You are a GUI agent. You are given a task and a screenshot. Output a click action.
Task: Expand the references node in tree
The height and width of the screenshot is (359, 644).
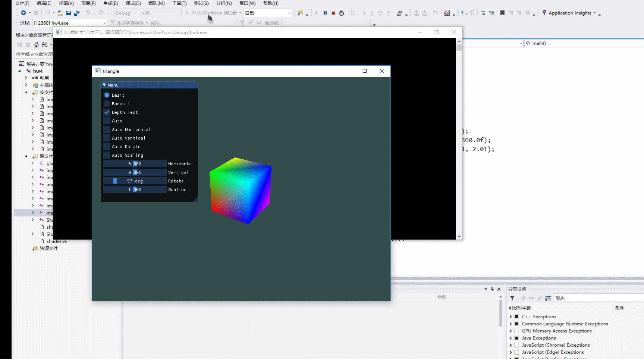tap(26, 78)
